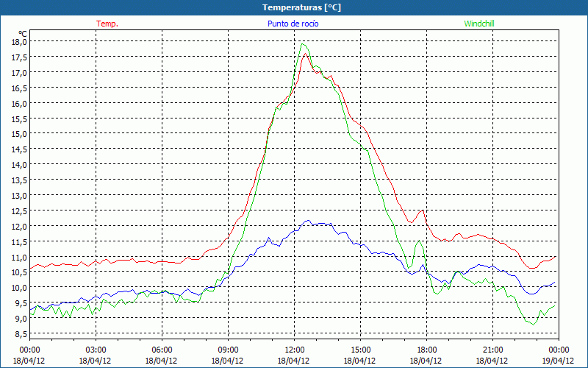Click the 13,0 y-axis value
The height and width of the screenshot is (368, 588).
(21, 195)
